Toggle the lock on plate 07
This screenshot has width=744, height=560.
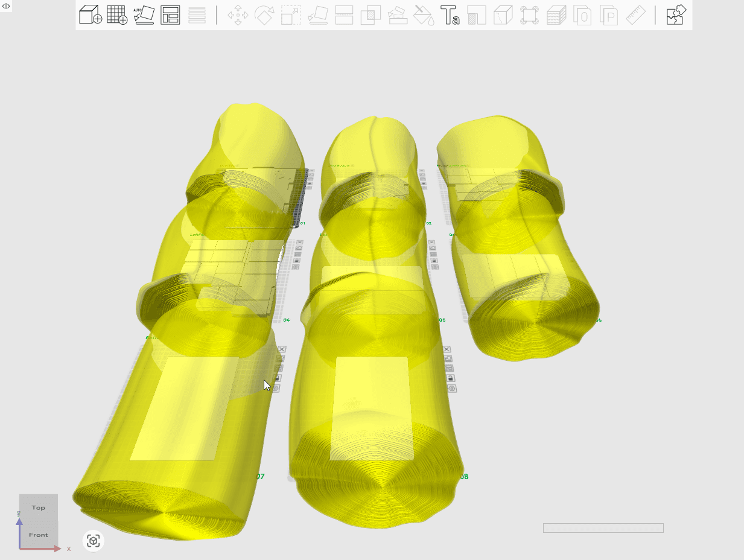coord(277,378)
